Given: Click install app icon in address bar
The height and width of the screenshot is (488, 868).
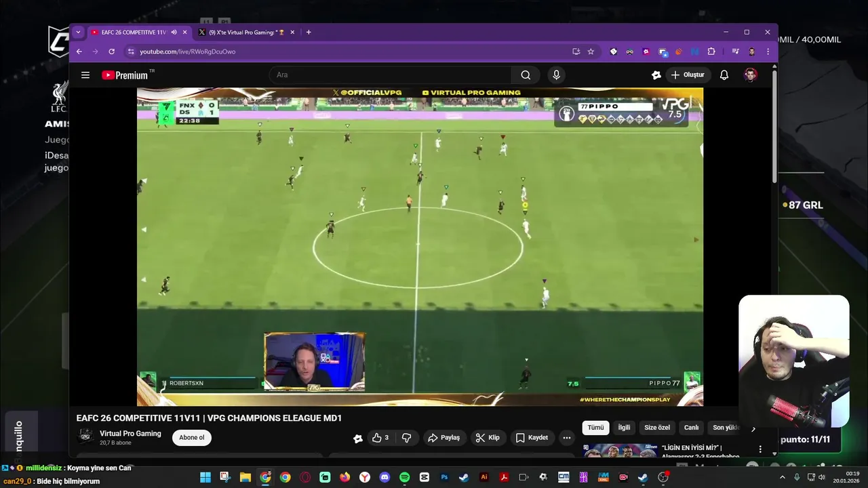Looking at the screenshot, I should pyautogui.click(x=576, y=52).
